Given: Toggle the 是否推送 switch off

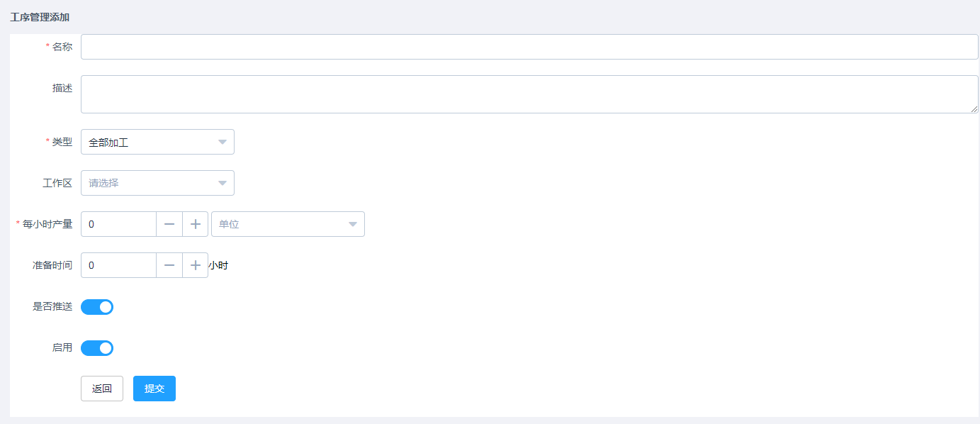Looking at the screenshot, I should pyautogui.click(x=97, y=307).
